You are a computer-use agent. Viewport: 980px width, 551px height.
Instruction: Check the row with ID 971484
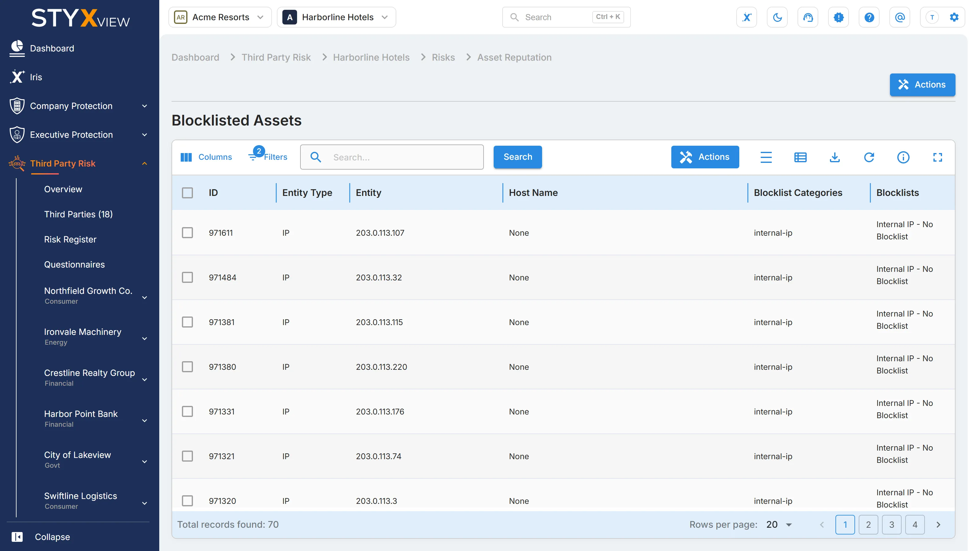point(187,277)
